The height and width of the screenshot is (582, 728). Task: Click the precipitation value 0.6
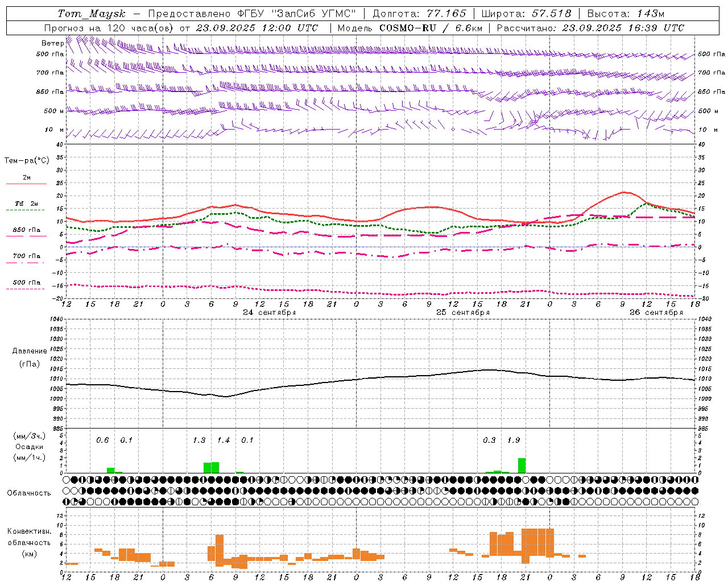[102, 440]
